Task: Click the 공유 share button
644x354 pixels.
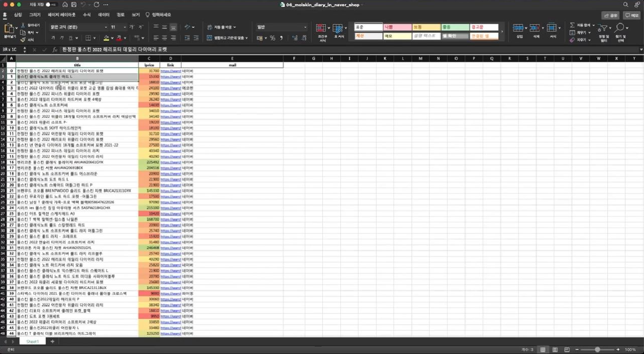Action: (x=611, y=15)
